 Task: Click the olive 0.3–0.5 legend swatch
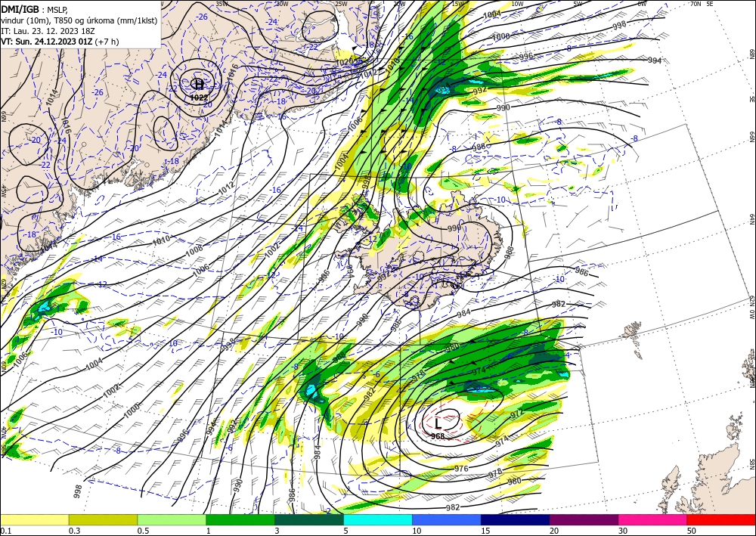103,519
